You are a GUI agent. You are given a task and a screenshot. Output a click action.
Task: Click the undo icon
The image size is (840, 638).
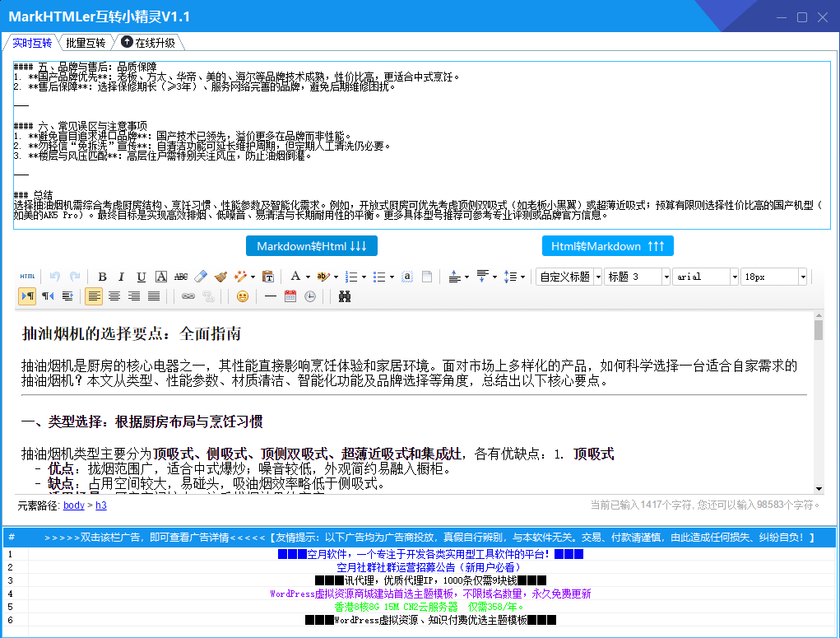54,277
